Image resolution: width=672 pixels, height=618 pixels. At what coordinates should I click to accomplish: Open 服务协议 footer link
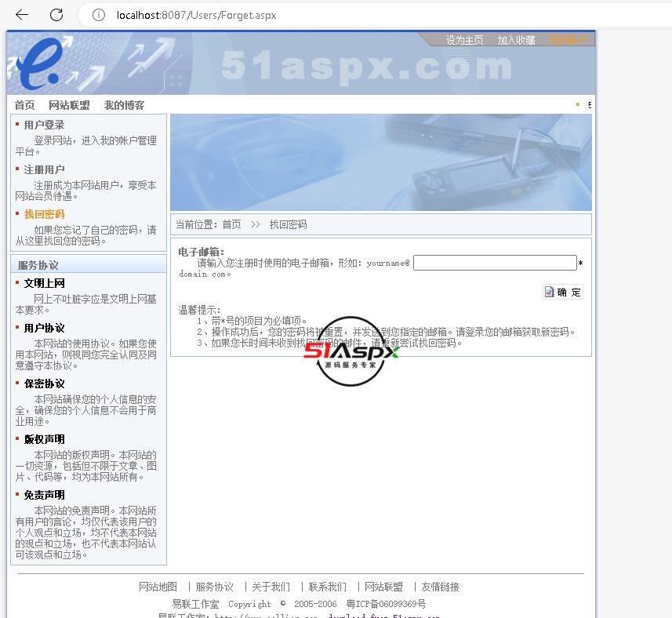(214, 587)
